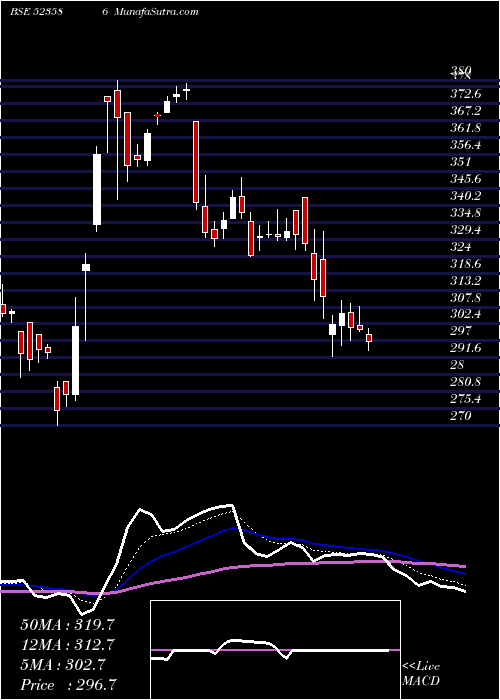Viewport: 500px width, 700px height.
Task: Click the 345.6 price axis label
Action: pos(465,179)
